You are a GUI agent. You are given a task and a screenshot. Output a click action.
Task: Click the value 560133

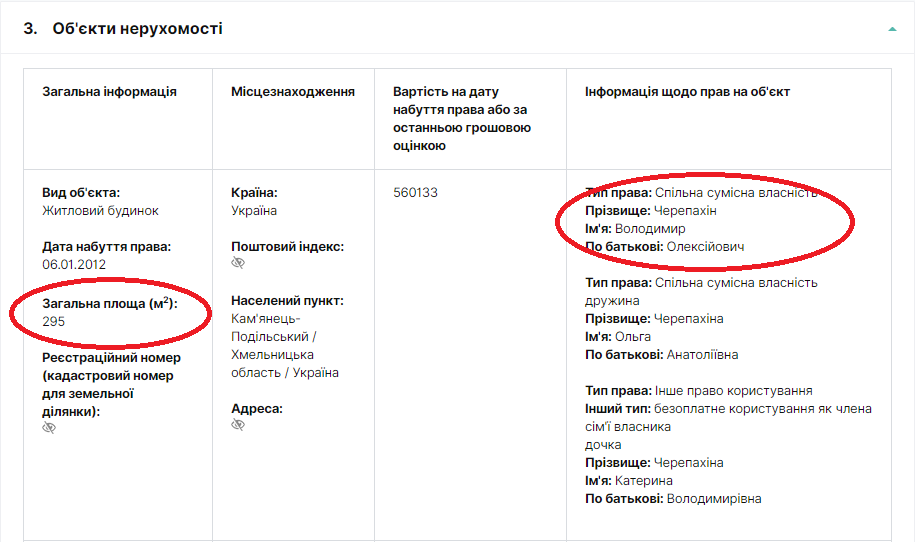416,193
